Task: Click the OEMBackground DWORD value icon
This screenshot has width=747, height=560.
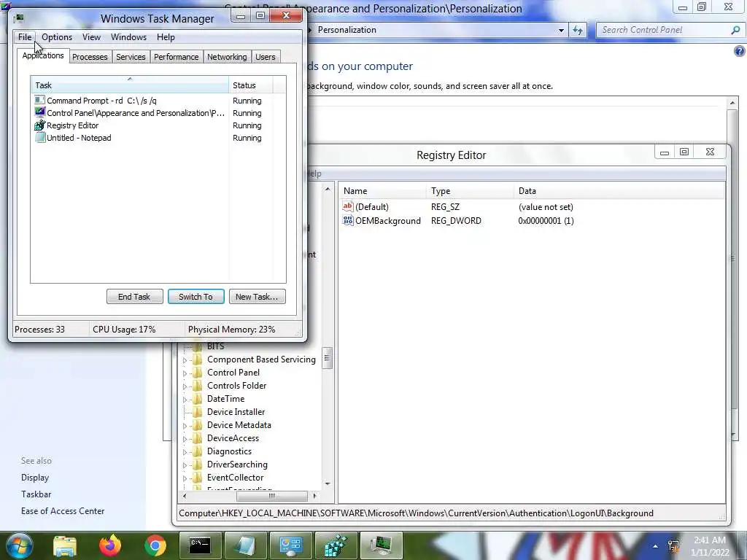Action: tap(348, 220)
